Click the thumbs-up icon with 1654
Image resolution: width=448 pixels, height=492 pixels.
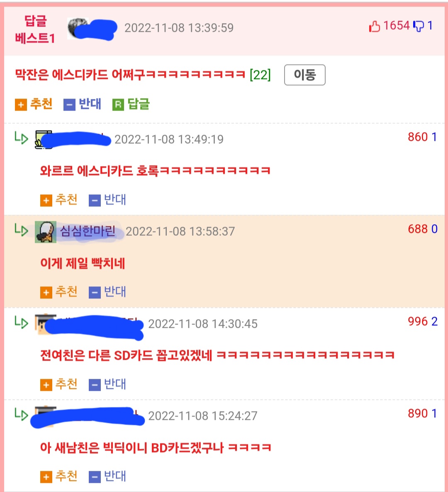(x=374, y=27)
